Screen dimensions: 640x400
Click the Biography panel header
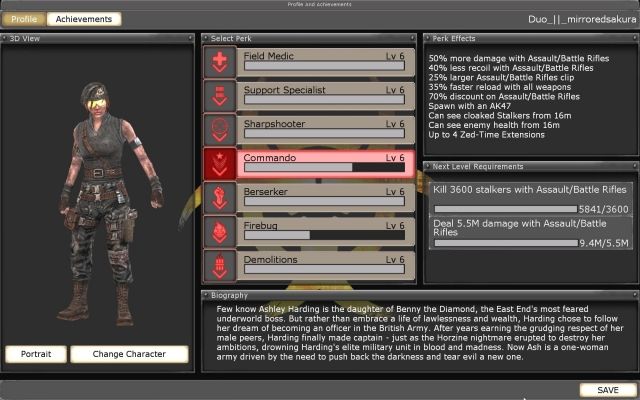420,295
